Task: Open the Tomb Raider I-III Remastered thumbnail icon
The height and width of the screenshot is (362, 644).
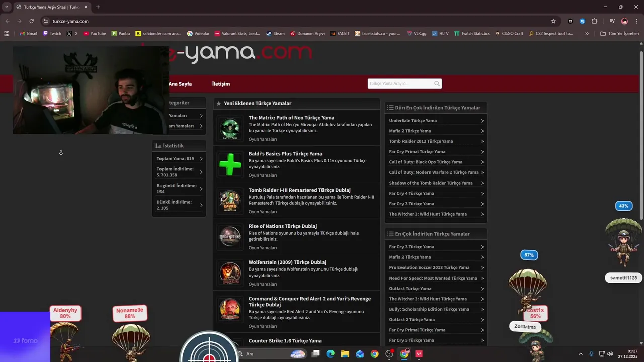Action: point(230,201)
